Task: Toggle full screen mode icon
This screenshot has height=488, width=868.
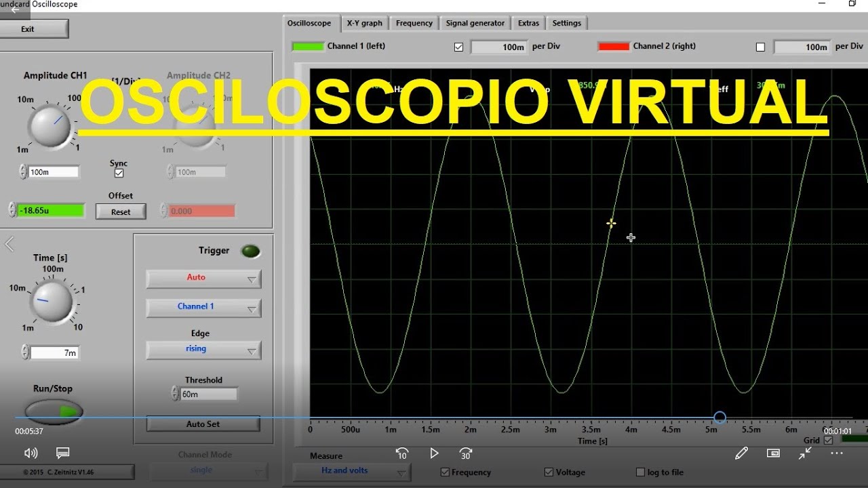Action: 805,453
